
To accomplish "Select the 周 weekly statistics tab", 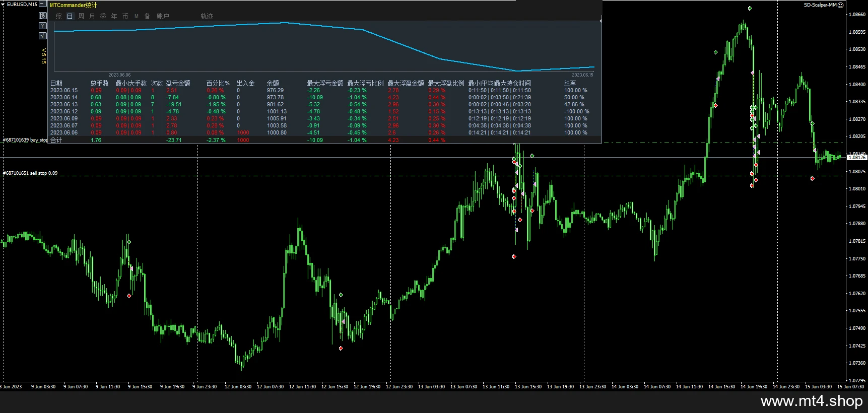I will point(81,16).
